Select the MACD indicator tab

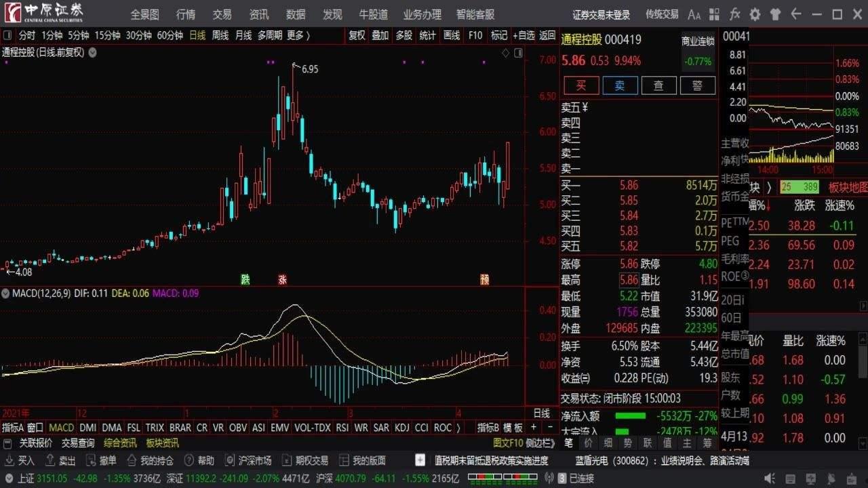point(62,428)
